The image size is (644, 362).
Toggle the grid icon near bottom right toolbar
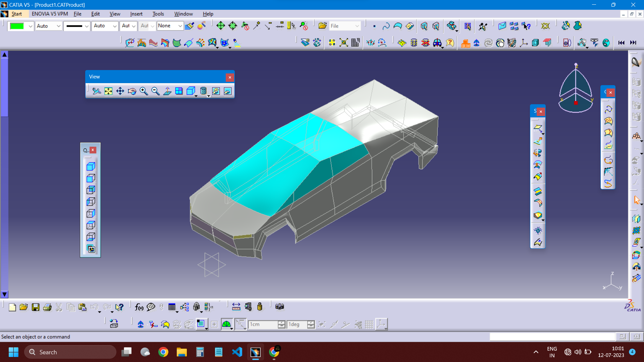369,324
